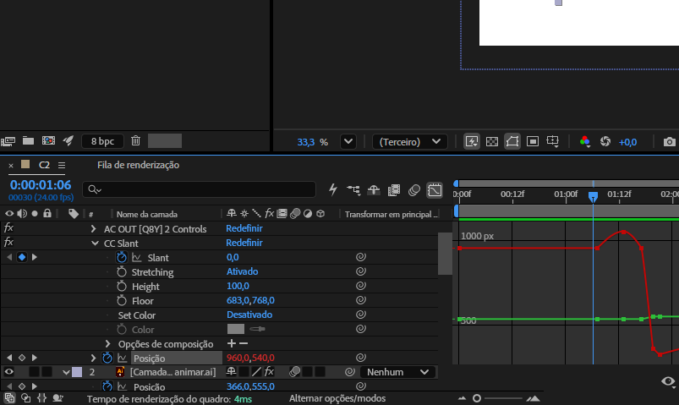This screenshot has height=405, width=679.
Task: Expand Opções de composição
Action: point(108,344)
